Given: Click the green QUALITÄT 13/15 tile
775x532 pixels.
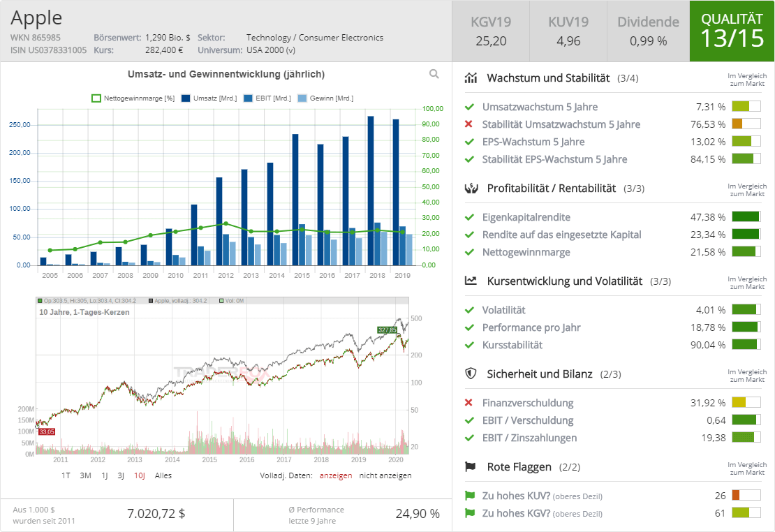Looking at the screenshot, I should [732, 31].
